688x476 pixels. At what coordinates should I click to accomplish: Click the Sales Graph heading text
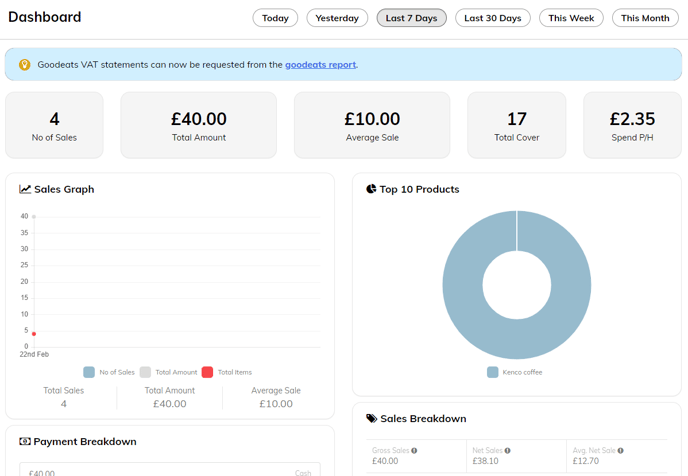64,189
